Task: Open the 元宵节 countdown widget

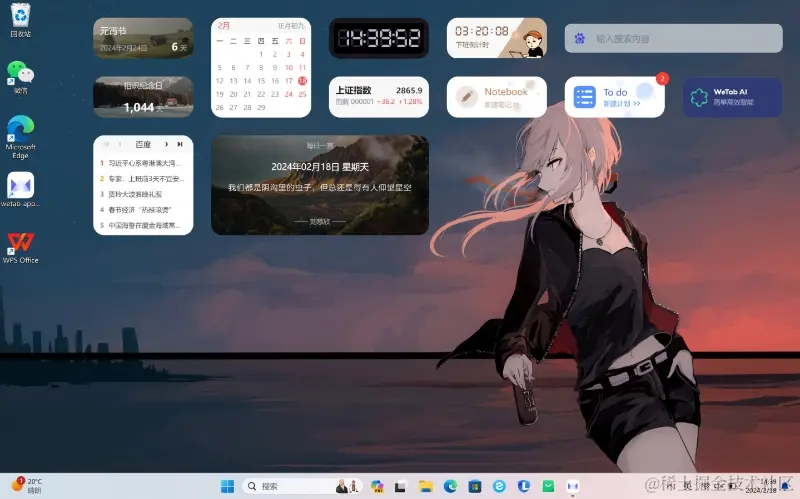Action: [143, 38]
